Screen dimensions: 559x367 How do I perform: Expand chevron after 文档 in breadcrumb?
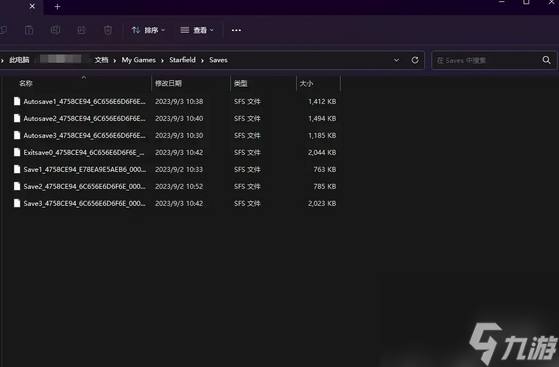[x=115, y=61]
